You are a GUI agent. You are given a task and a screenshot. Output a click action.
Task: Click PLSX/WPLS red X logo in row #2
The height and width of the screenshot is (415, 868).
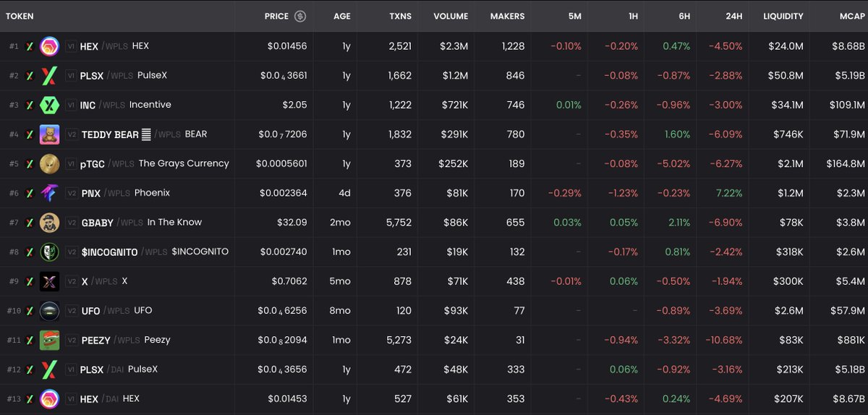pyautogui.click(x=49, y=75)
